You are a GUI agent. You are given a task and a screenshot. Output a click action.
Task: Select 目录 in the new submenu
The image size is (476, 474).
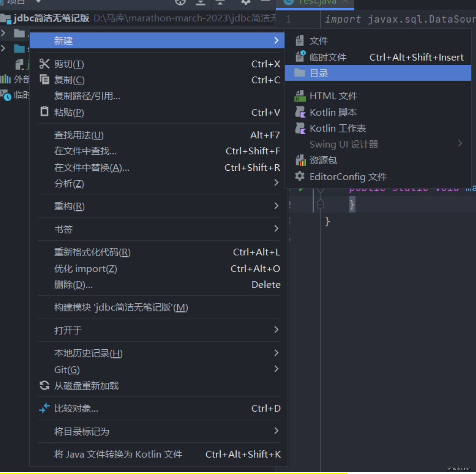coord(378,73)
